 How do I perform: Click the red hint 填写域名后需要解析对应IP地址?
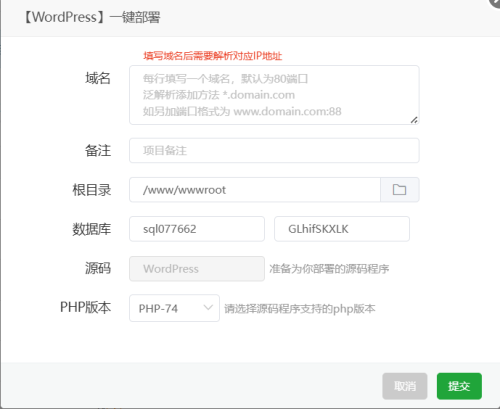tap(213, 56)
